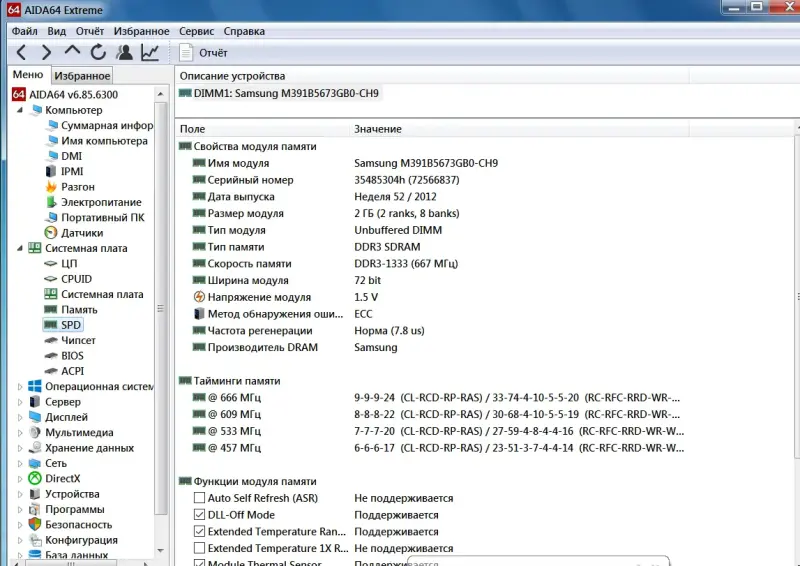800x566 pixels.
Task: Select DIMM1: Samsung M391B5673GB0-CH9 device entry
Action: click(279, 93)
